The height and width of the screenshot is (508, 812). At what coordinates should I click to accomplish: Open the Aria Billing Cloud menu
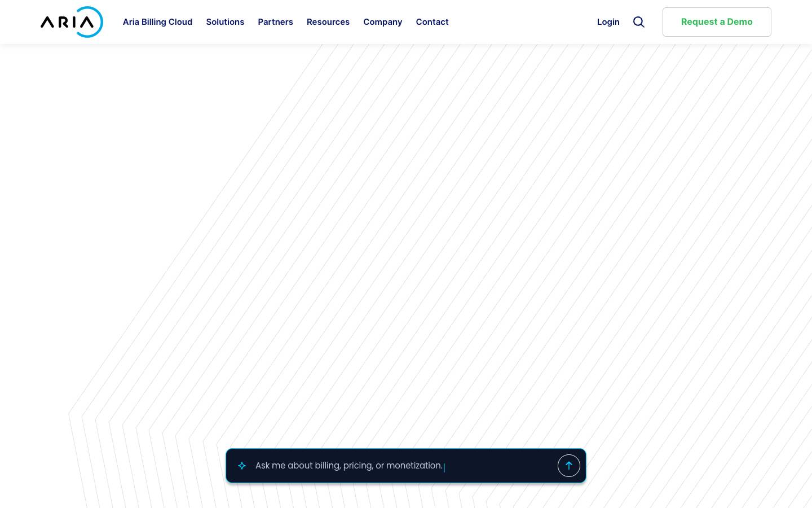tap(157, 22)
